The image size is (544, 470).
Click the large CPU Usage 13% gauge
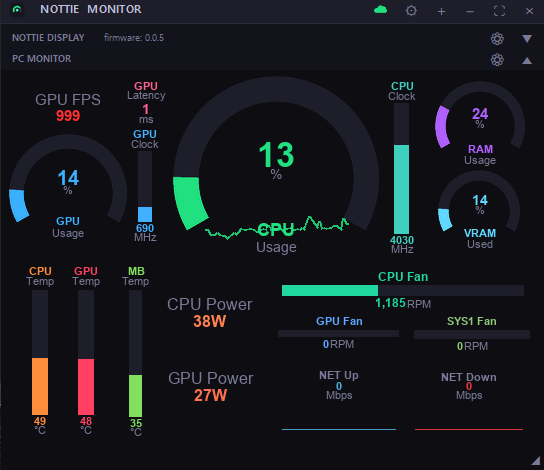pyautogui.click(x=276, y=166)
